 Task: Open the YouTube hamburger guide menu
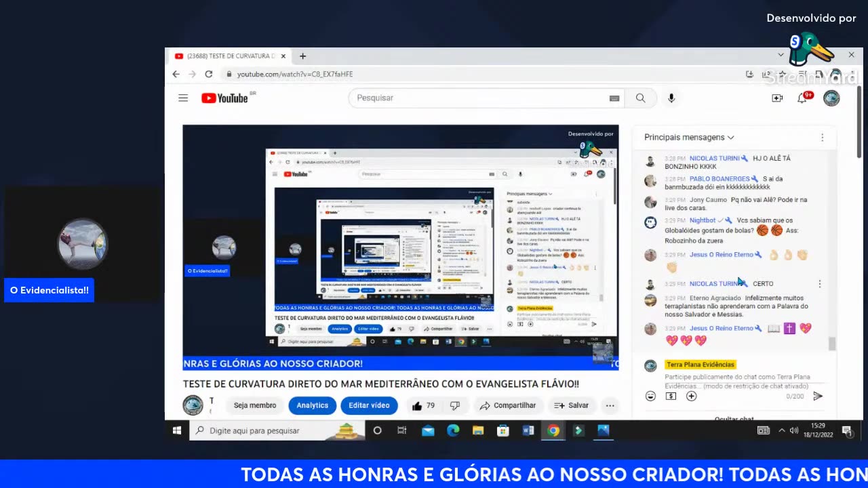pyautogui.click(x=183, y=98)
